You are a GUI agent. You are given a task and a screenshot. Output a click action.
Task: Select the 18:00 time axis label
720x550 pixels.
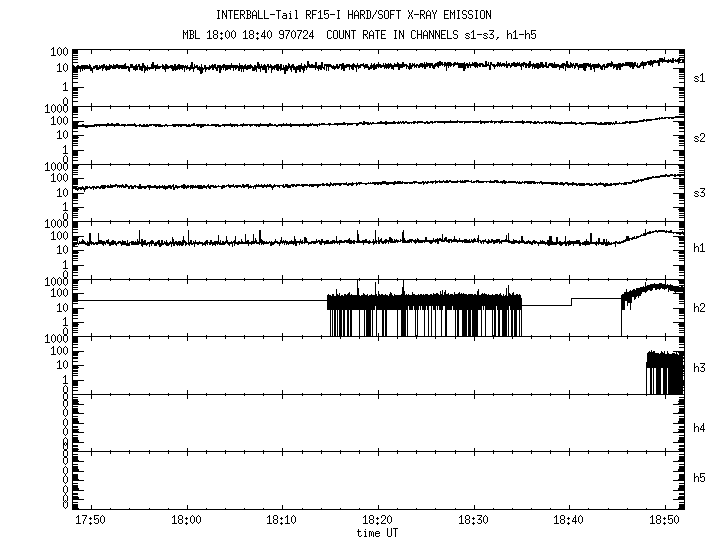pyautogui.click(x=186, y=521)
